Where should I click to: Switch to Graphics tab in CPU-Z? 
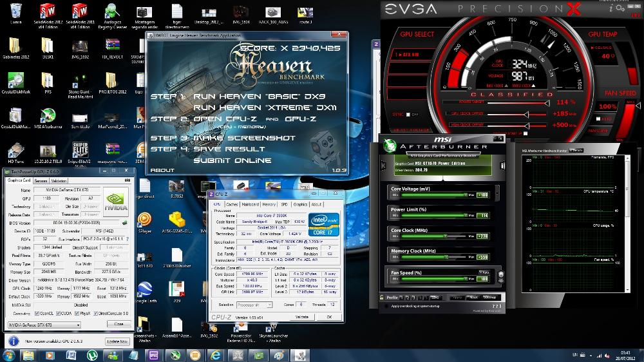tap(300, 204)
